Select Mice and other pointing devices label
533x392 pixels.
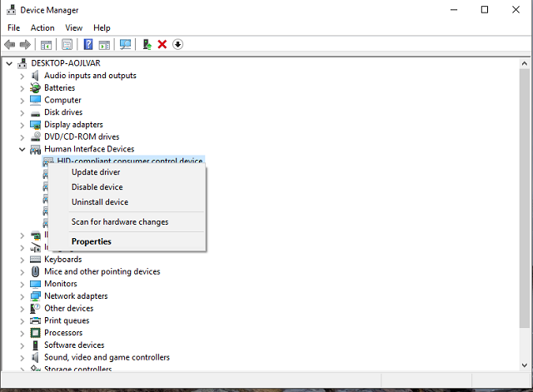point(102,272)
